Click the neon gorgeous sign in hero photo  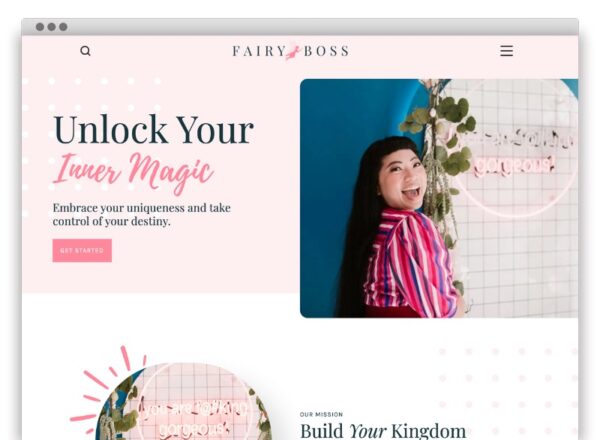coord(515,151)
